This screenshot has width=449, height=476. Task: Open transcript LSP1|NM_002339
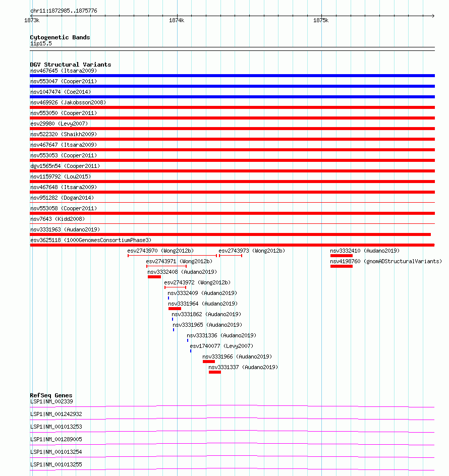pos(51,401)
